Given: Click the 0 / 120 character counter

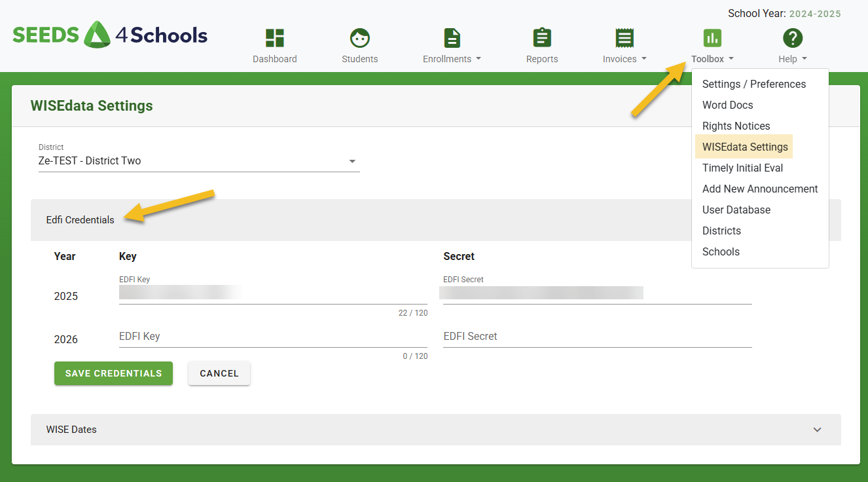Looking at the screenshot, I should 415,356.
